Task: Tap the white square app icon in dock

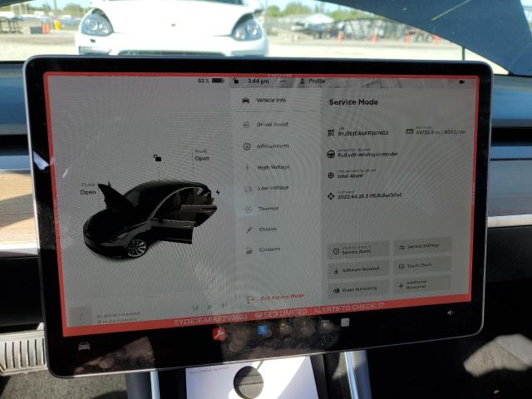Action: 345,323
